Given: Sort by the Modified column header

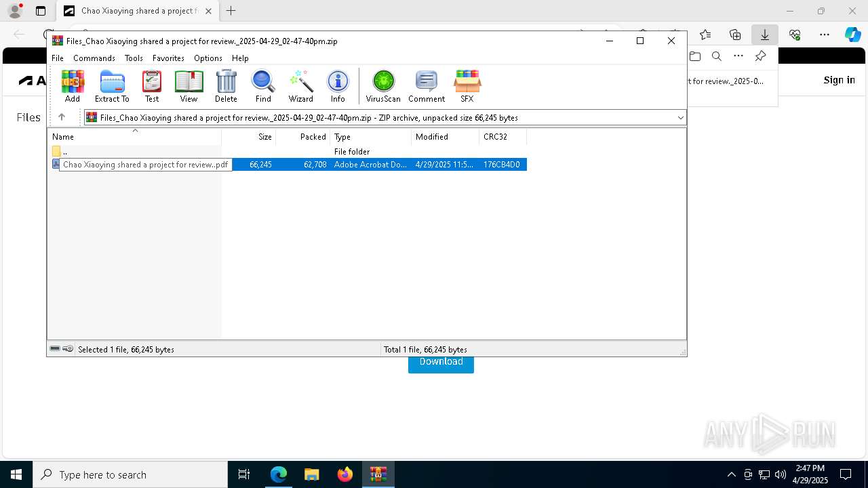Looking at the screenshot, I should [446, 136].
